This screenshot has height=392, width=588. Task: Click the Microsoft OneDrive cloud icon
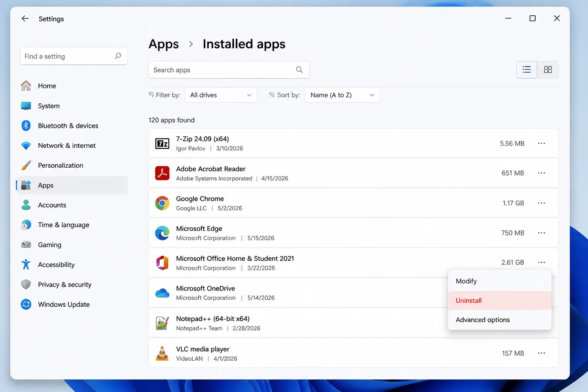(x=162, y=293)
